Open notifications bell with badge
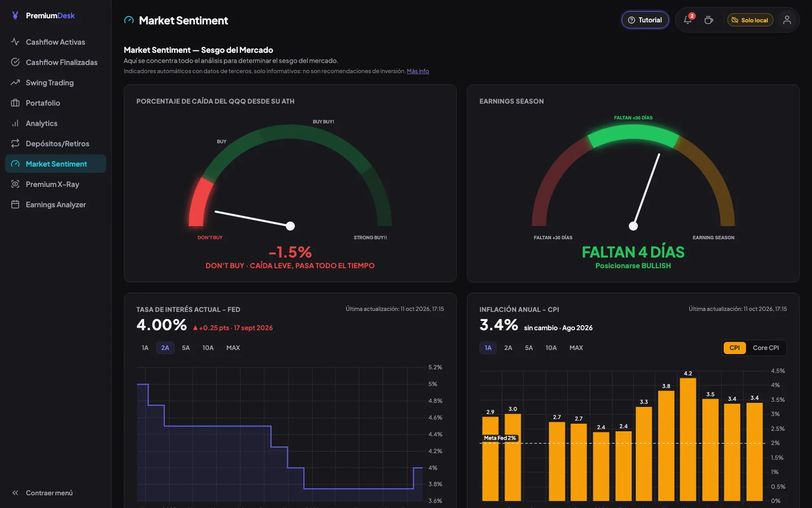Image resolution: width=812 pixels, height=508 pixels. click(688, 20)
